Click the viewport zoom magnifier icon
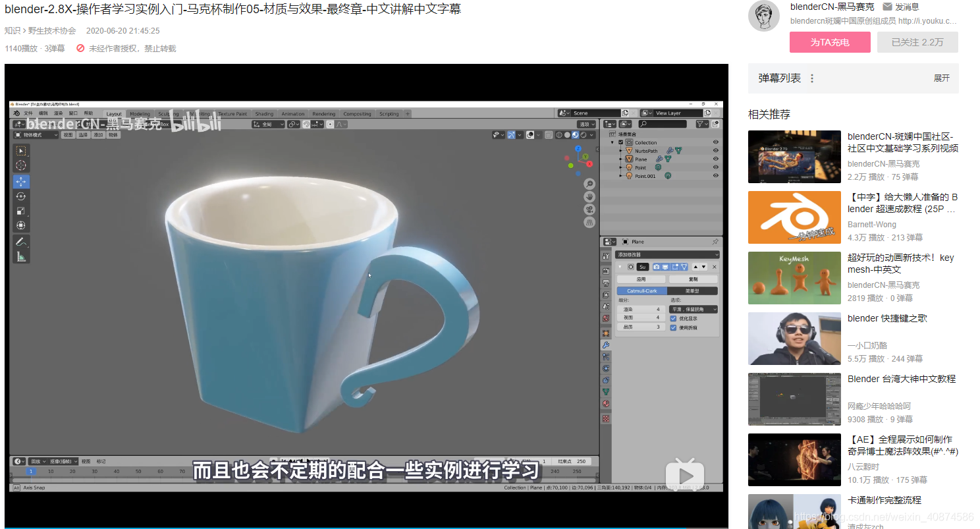 (589, 184)
